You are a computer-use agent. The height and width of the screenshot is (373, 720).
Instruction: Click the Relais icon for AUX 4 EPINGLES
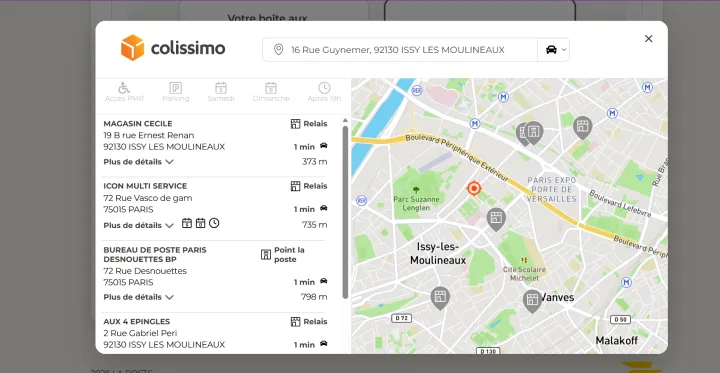pos(295,322)
